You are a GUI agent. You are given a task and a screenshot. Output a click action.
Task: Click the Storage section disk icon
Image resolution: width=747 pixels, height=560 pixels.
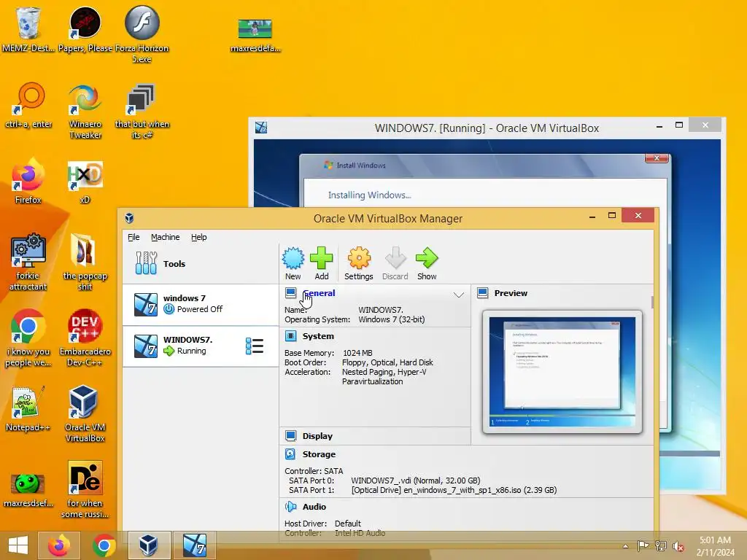290,454
